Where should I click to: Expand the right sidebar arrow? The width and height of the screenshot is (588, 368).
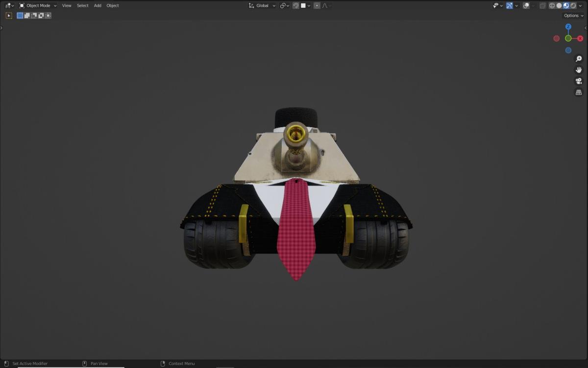point(586,28)
